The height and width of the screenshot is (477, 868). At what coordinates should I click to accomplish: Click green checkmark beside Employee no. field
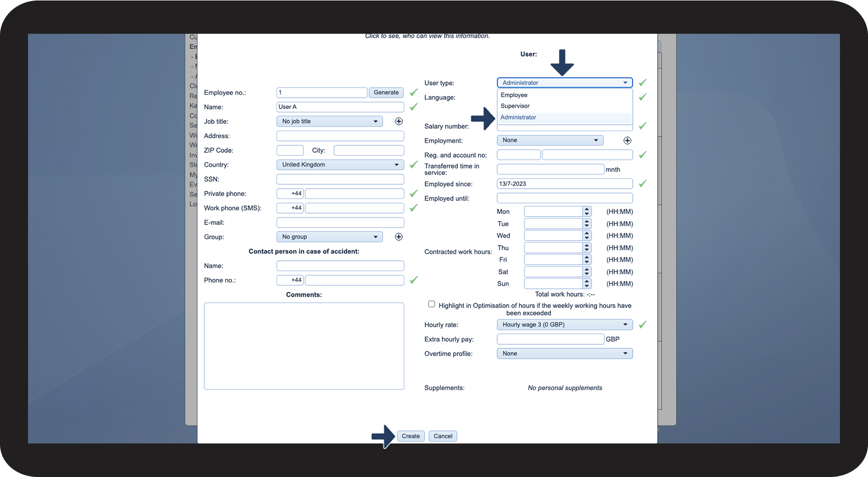[414, 92]
